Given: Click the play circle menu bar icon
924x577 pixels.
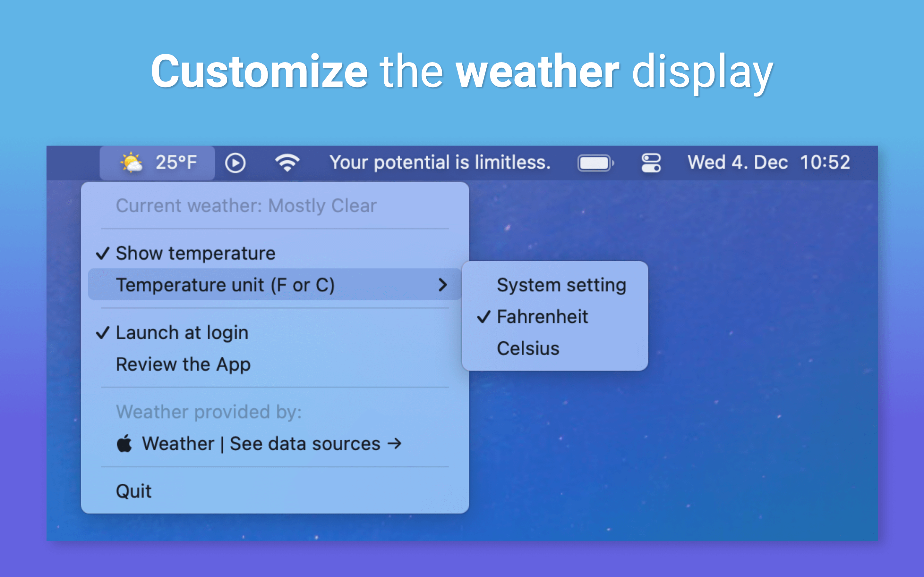Looking at the screenshot, I should pyautogui.click(x=235, y=163).
